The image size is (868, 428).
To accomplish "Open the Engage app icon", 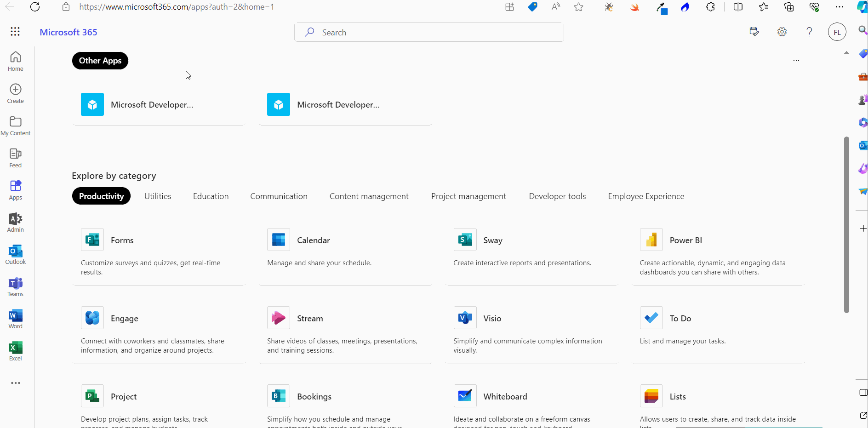I will click(x=92, y=318).
